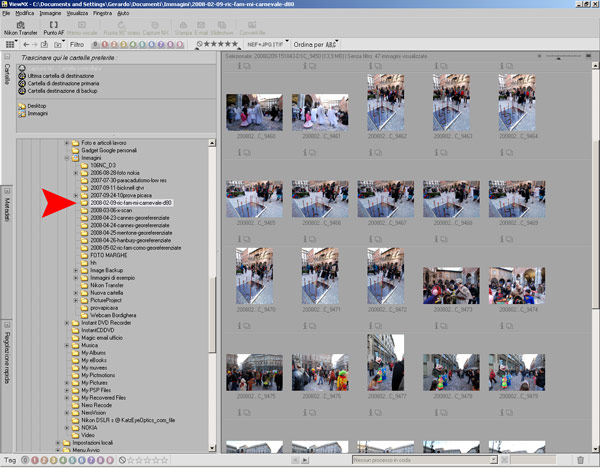The height and width of the screenshot is (468, 600).
Task: Select thumbnail 200802...C_9473
Action: coord(451,285)
